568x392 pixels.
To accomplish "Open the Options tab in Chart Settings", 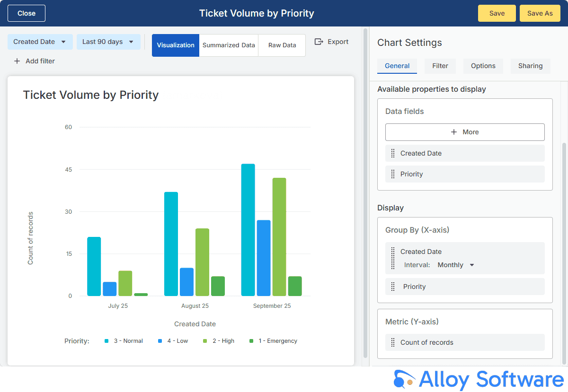I will coord(483,66).
